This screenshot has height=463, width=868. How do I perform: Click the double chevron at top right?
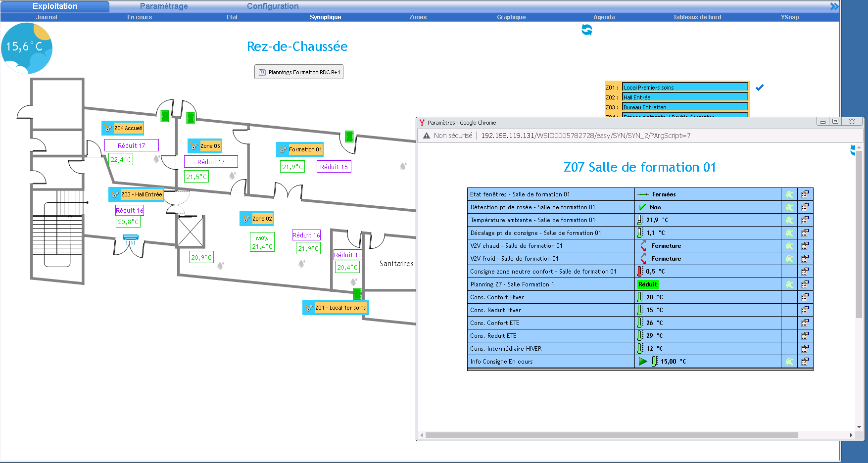pos(834,6)
